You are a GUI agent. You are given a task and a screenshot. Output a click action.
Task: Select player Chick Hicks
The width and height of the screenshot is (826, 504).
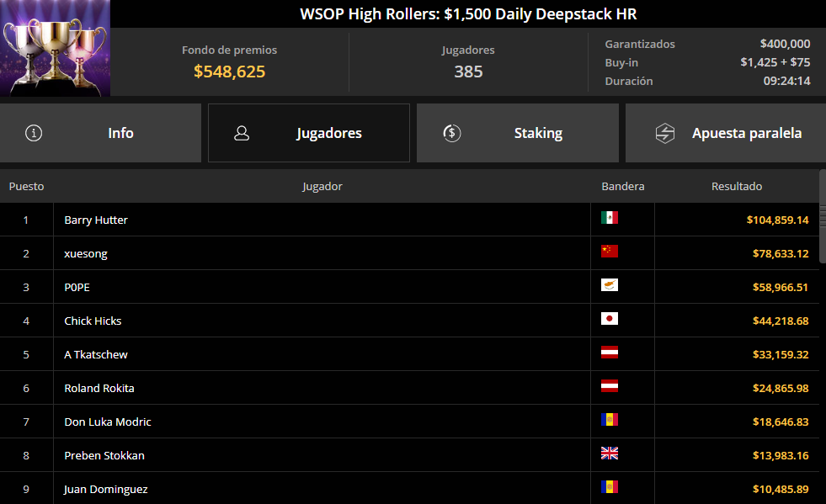[93, 321]
